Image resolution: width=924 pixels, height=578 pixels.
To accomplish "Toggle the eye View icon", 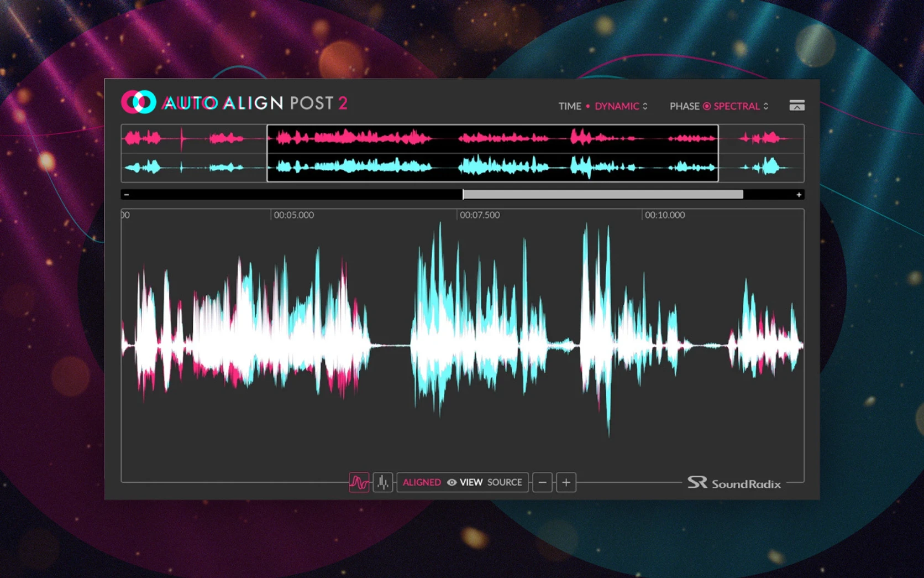I will (452, 482).
